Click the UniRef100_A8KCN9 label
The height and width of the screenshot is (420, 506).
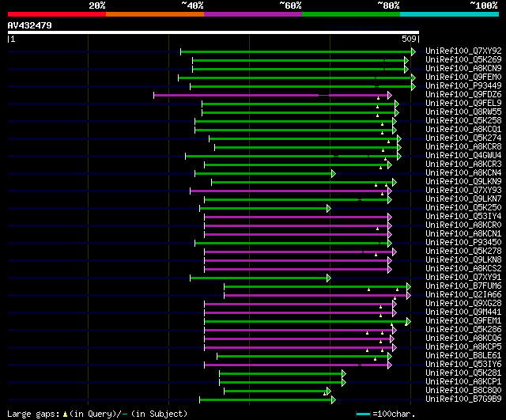tap(463, 69)
